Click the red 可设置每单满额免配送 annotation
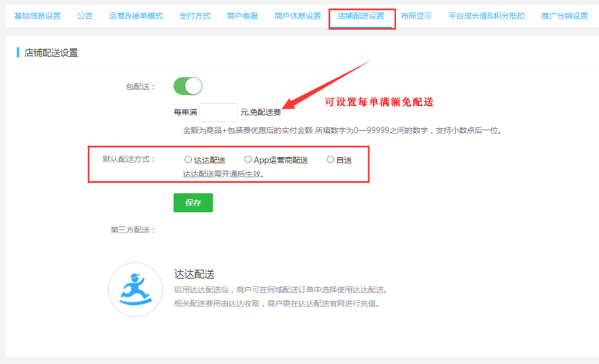The width and height of the screenshot is (599, 364). (379, 102)
